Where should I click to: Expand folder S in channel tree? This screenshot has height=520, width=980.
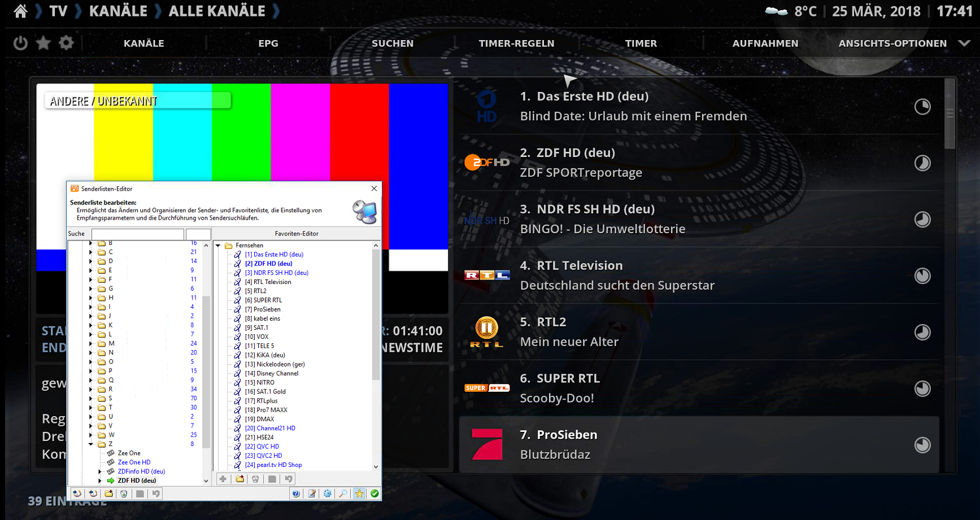pos(91,398)
